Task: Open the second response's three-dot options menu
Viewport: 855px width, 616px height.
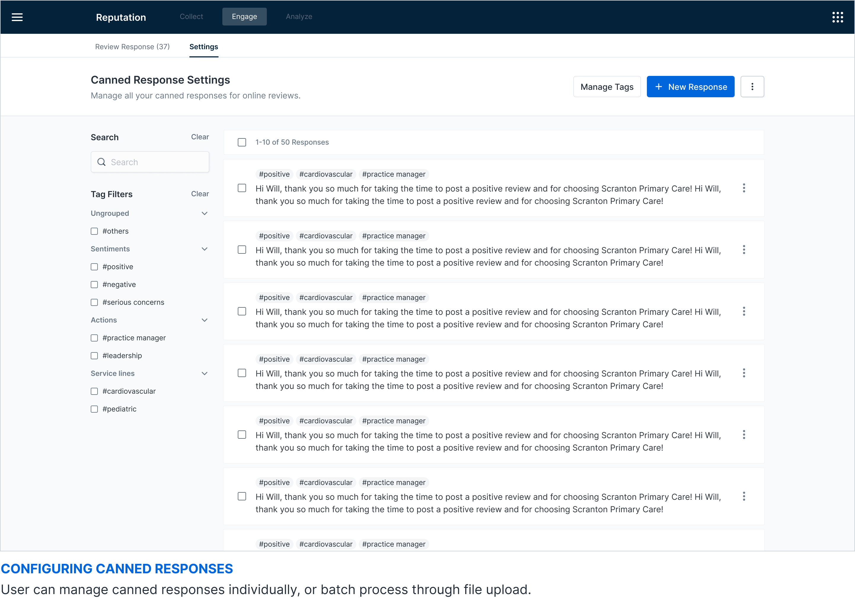Action: 744,250
